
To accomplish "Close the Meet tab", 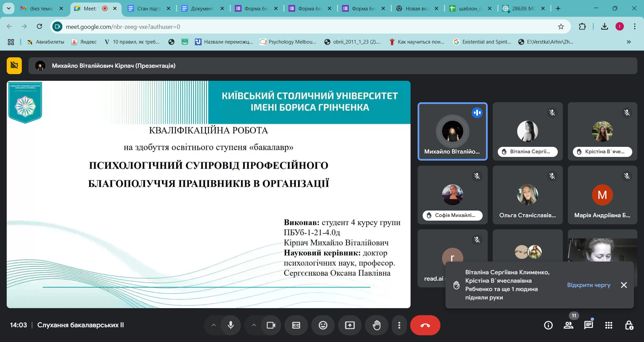I will pos(115,8).
